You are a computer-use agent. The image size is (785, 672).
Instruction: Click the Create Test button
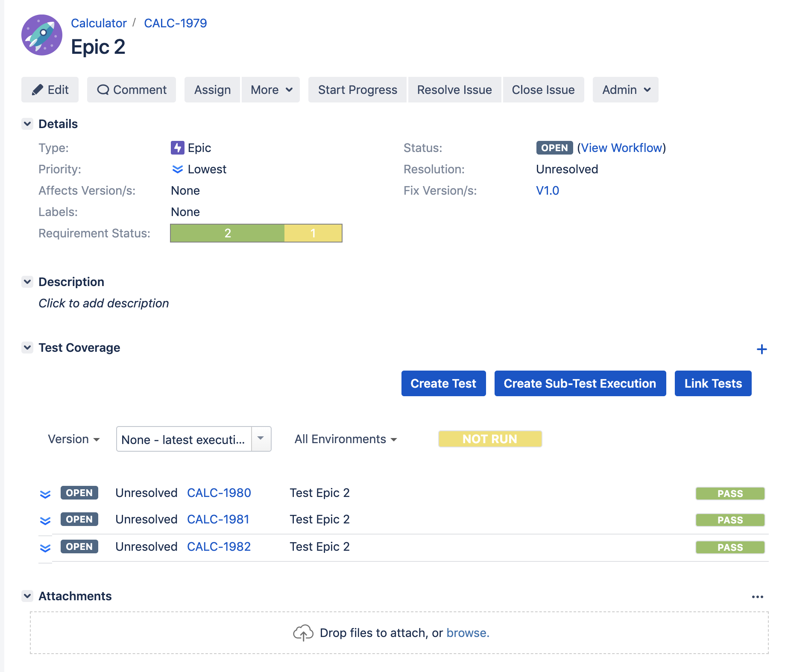point(443,383)
